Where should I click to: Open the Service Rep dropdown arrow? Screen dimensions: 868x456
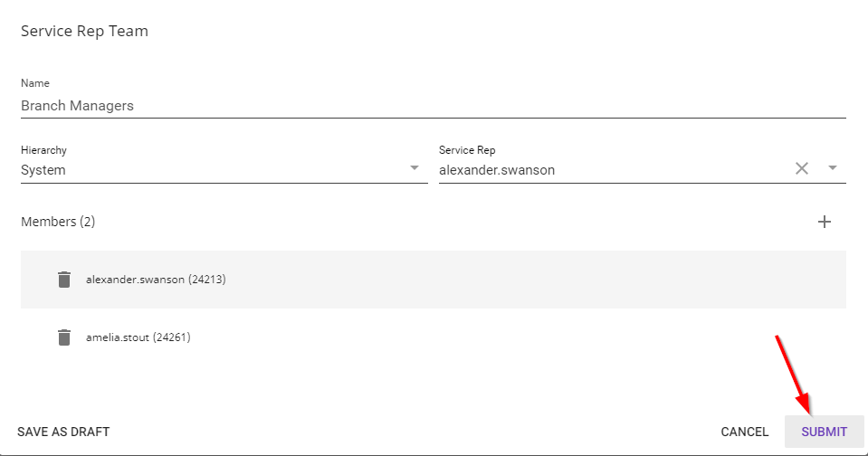(833, 168)
